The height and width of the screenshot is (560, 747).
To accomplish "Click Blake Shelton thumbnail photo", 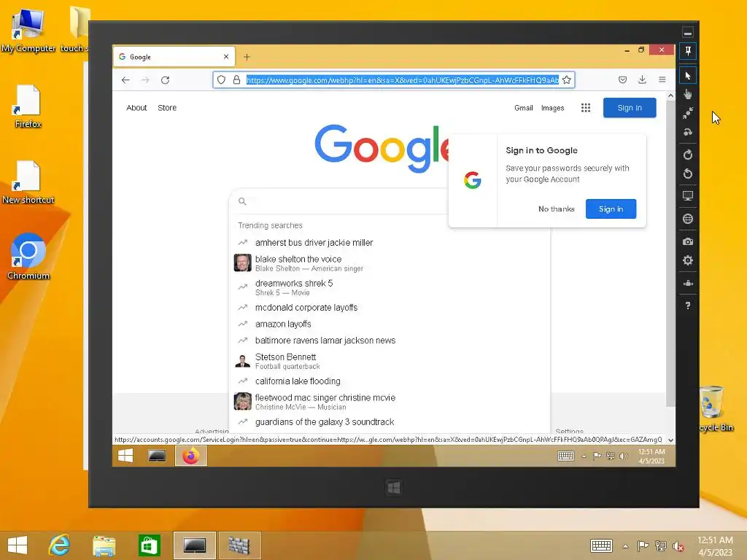I will coord(242,262).
